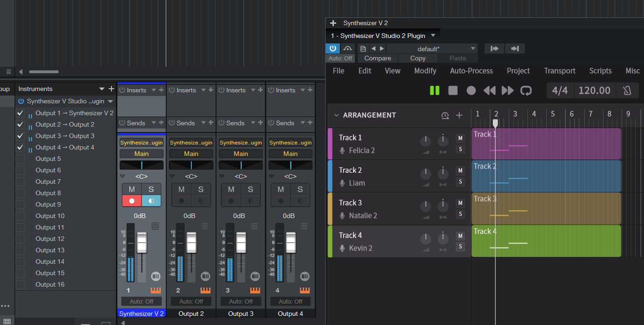Viewport: 644px width, 325px height.
Task: Open instrument editor keyboard icon on Output 3
Action: click(x=255, y=290)
